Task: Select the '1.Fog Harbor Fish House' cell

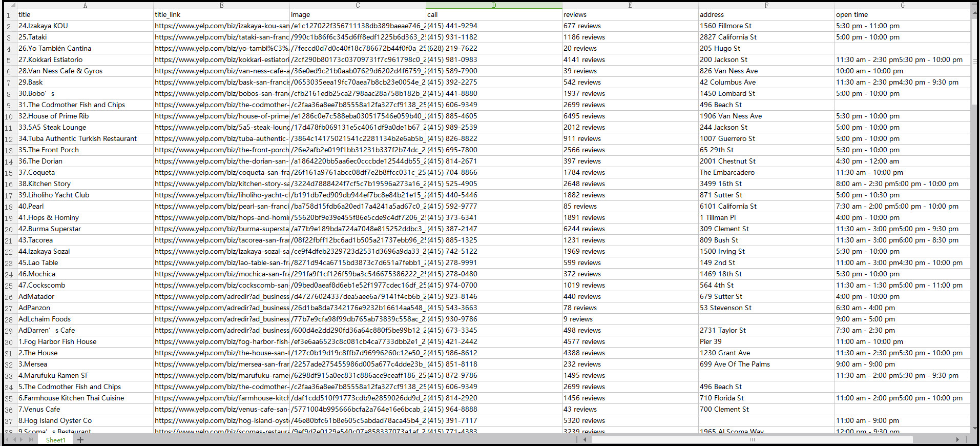Action: tap(85, 342)
